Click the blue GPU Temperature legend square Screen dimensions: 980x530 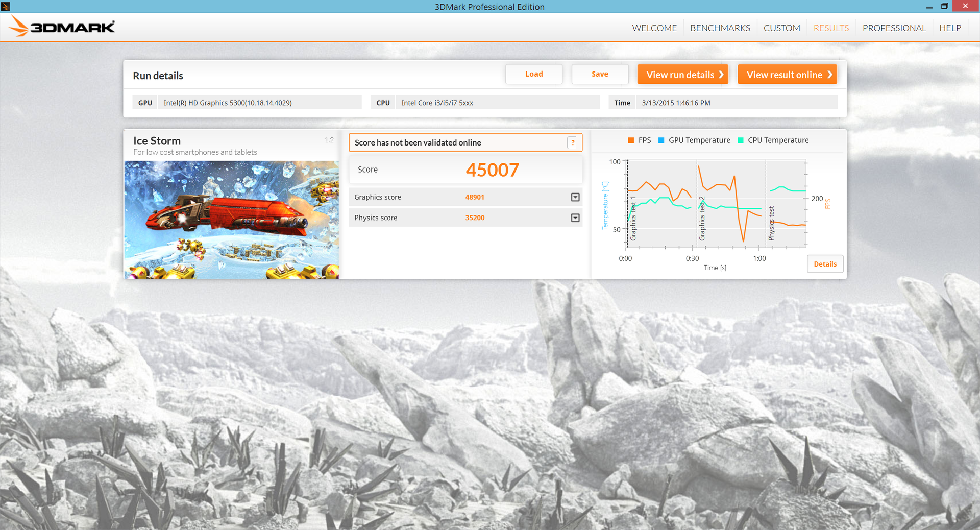(x=661, y=140)
